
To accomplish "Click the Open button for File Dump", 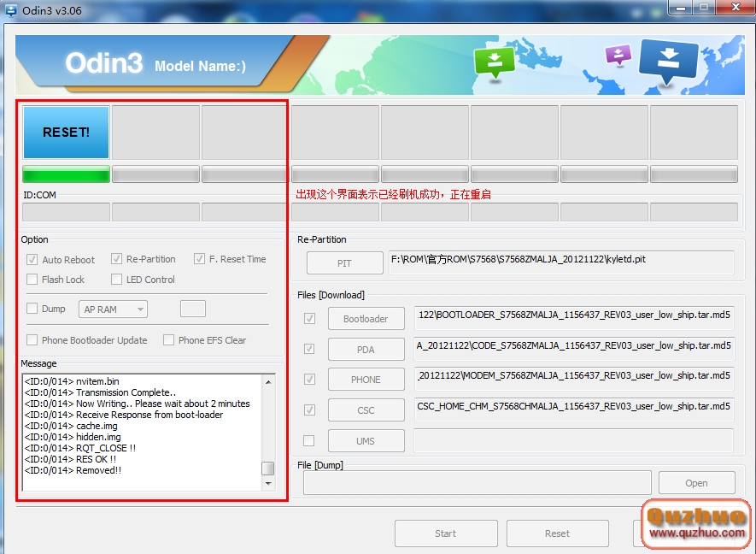I will point(697,483).
